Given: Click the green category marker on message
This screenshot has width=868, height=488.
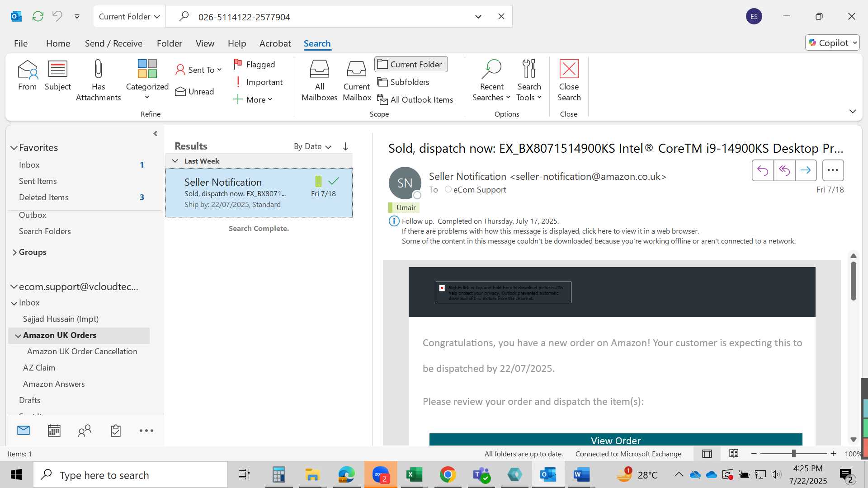Looking at the screenshot, I should [x=318, y=181].
